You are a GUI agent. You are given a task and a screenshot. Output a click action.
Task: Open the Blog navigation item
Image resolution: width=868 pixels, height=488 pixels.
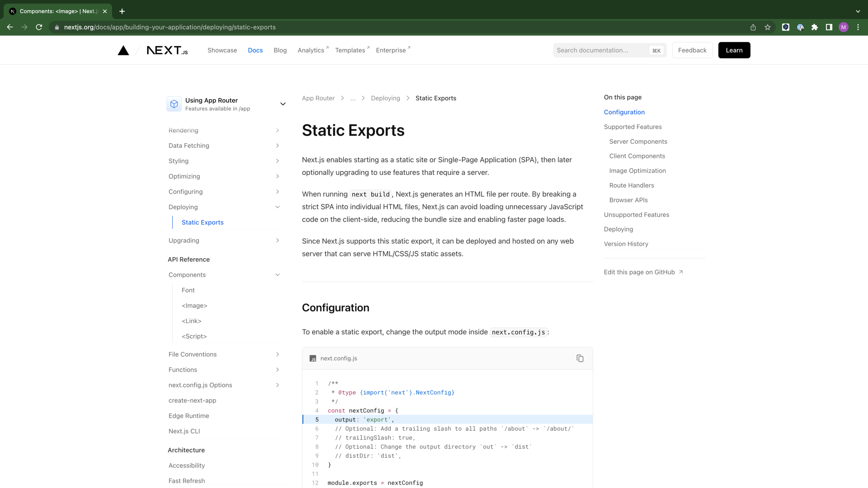[280, 50]
